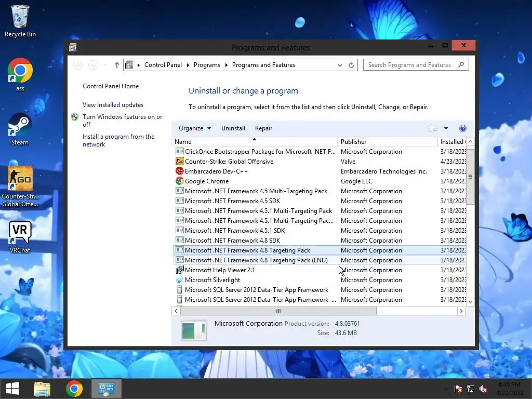Select Microsoft .NET Framework 4.8 Targeting Pack (ENU)
532x399 pixels.
pyautogui.click(x=320, y=260)
